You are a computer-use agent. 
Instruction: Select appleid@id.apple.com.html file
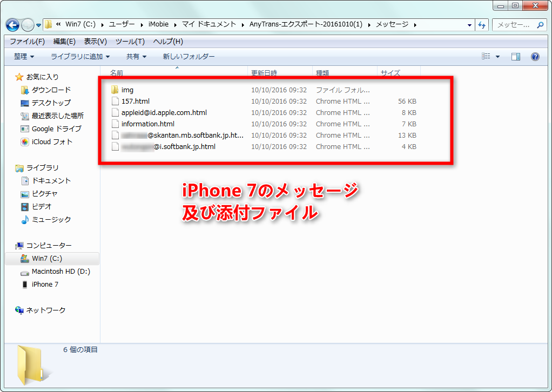[164, 113]
